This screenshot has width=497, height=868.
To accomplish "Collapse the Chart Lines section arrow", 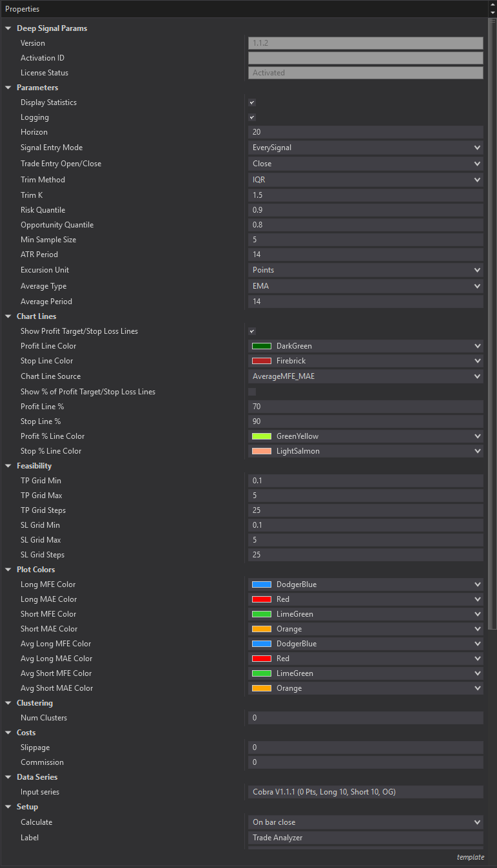I will pyautogui.click(x=8, y=316).
